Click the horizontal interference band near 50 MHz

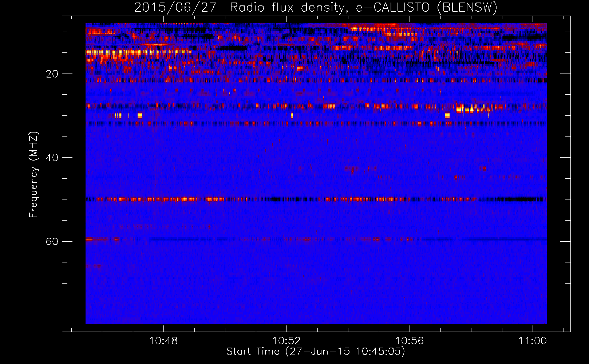click(316, 199)
